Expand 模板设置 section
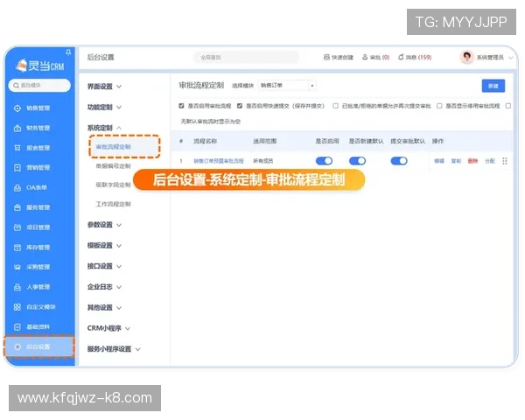The image size is (525, 420). click(x=104, y=246)
